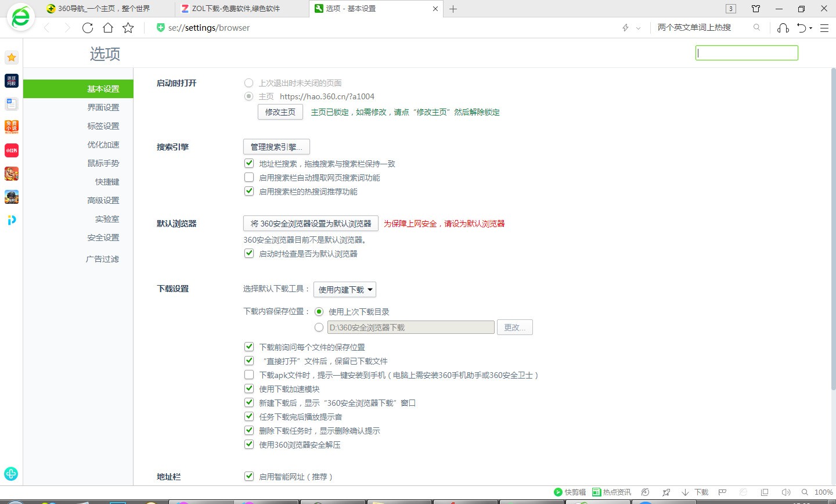The image size is (836, 504).
Task: Click the headphone icon in toolbar
Action: tap(783, 28)
